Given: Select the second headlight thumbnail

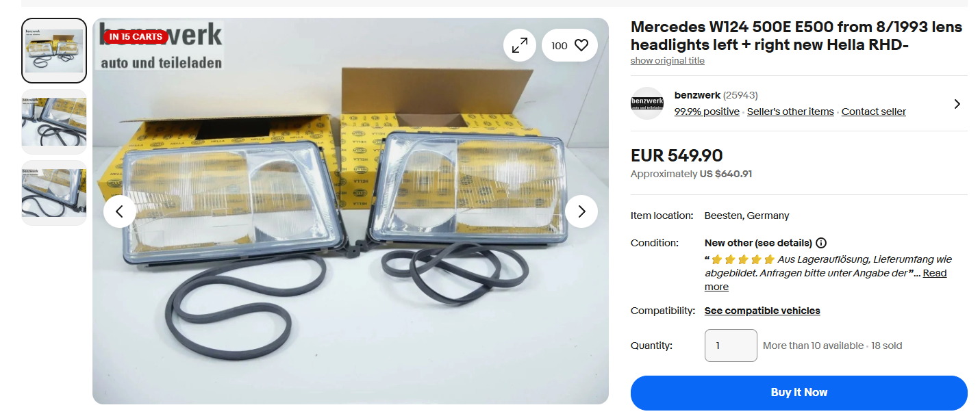Looking at the screenshot, I should click(x=54, y=122).
